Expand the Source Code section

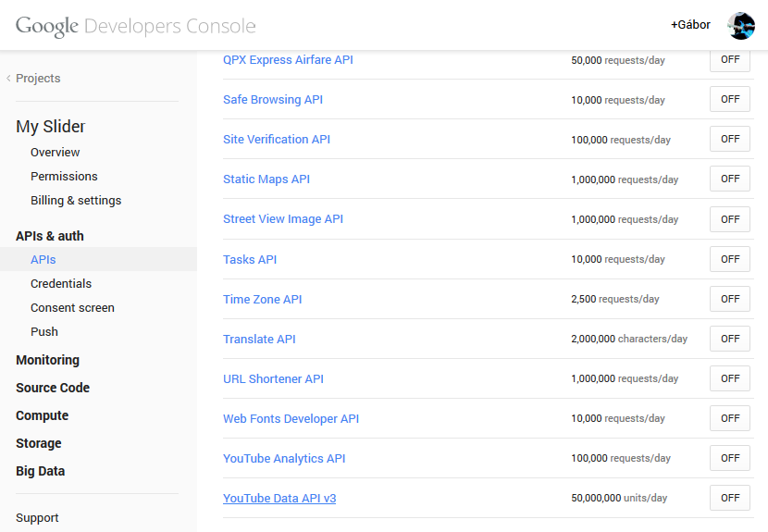[53, 388]
